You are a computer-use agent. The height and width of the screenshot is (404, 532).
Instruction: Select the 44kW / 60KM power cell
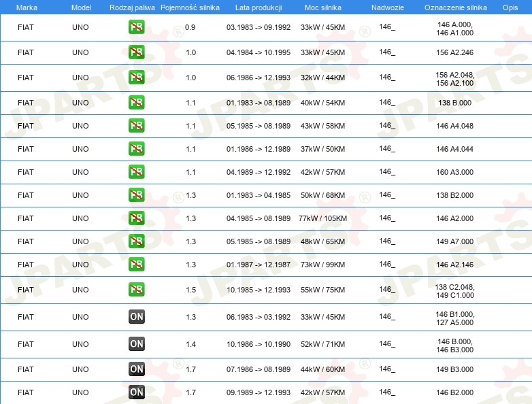pyautogui.click(x=322, y=369)
